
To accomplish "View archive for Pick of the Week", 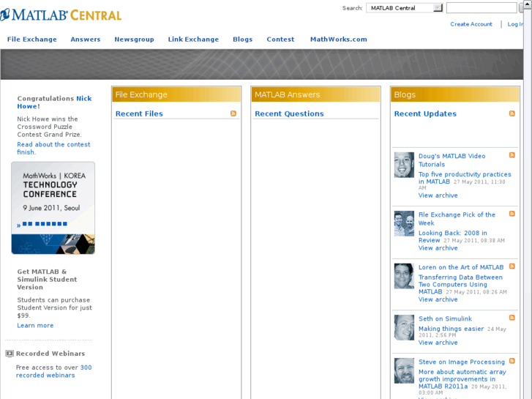I will 438,248.
